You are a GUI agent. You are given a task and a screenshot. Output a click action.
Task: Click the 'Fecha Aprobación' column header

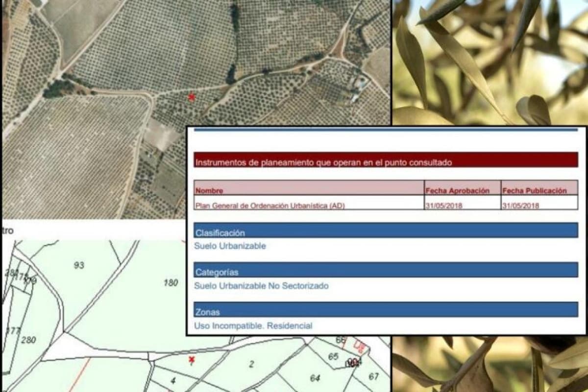coord(463,188)
